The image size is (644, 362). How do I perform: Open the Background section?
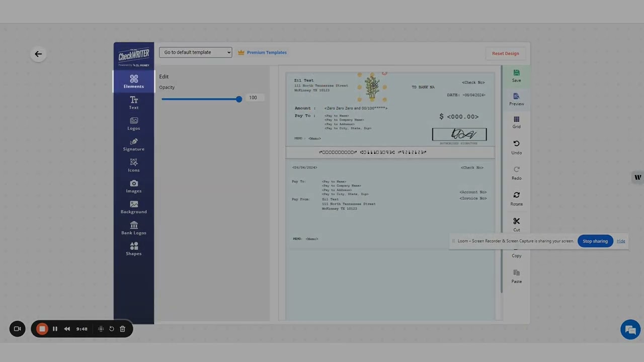133,207
